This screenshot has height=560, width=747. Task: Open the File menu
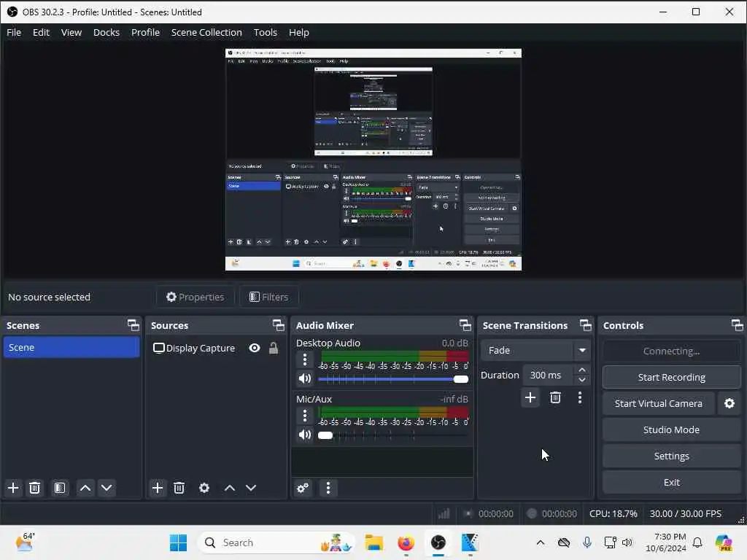coord(14,32)
